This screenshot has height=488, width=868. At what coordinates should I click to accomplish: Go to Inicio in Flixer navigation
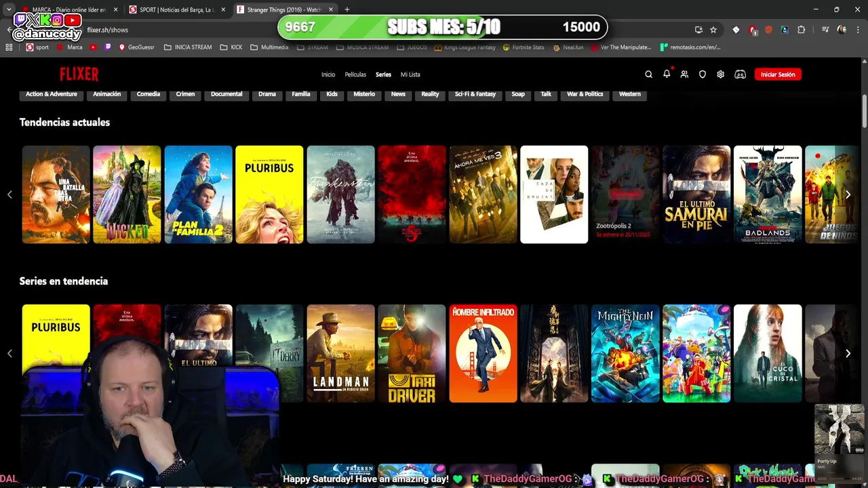328,75
